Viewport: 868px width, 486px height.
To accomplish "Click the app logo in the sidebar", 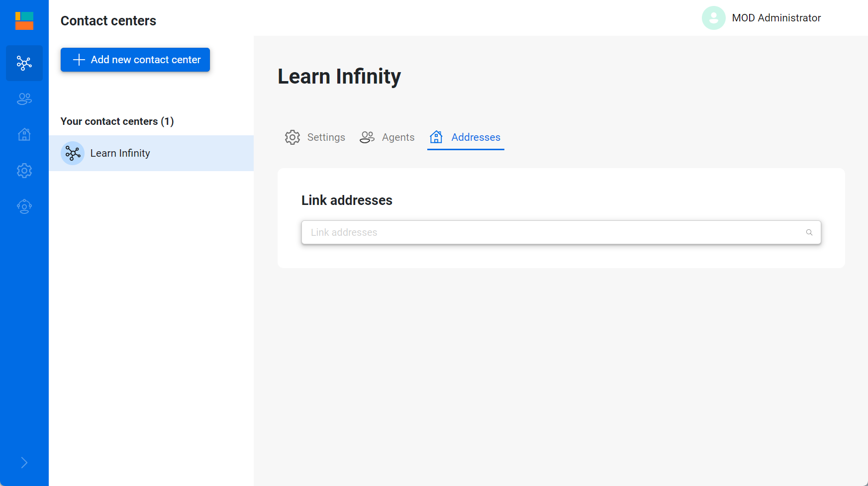I will (x=24, y=21).
